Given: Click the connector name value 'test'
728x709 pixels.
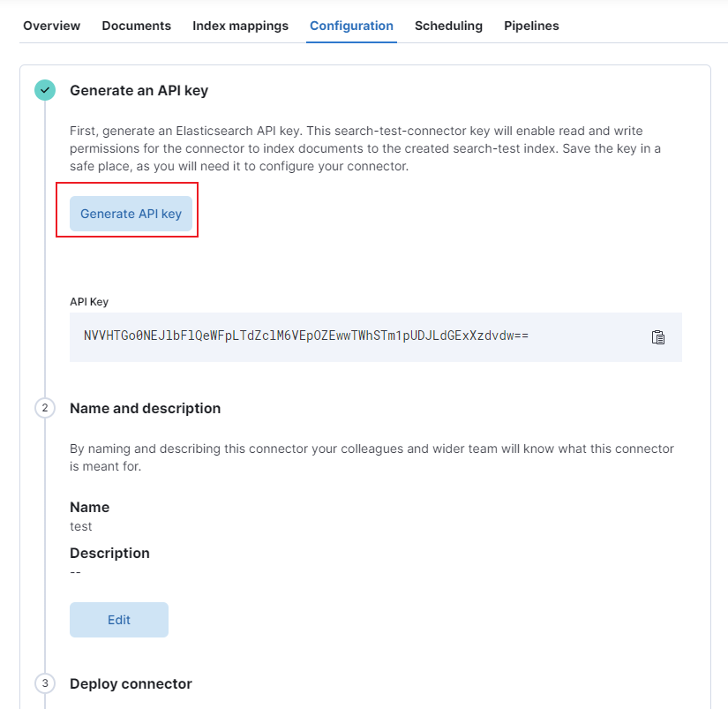Looking at the screenshot, I should point(79,526).
